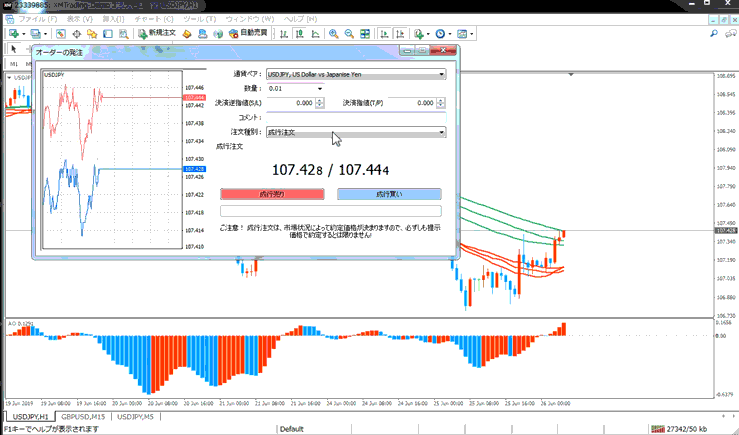Open the 数量 volume dropdown

[x=319, y=89]
